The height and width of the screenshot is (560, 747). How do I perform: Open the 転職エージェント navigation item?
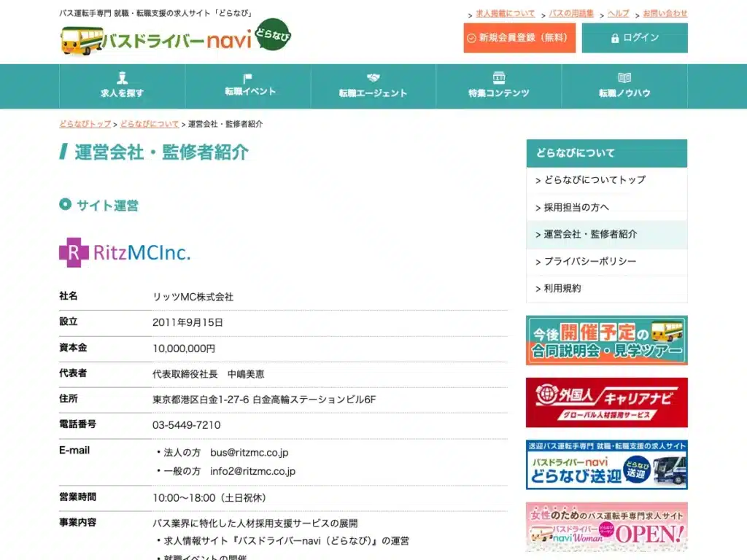373,86
